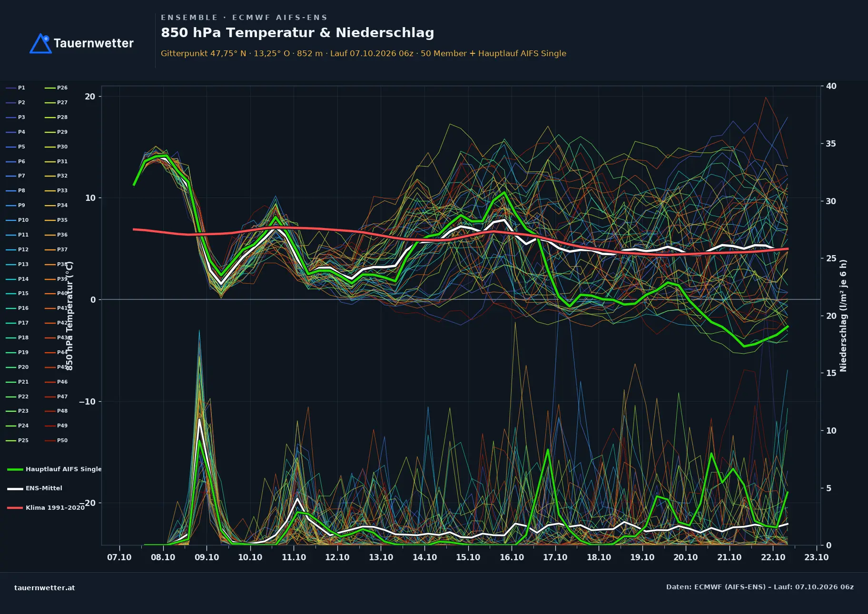Select legend entry P46
Viewport: 868px width, 614px height.
tap(56, 382)
